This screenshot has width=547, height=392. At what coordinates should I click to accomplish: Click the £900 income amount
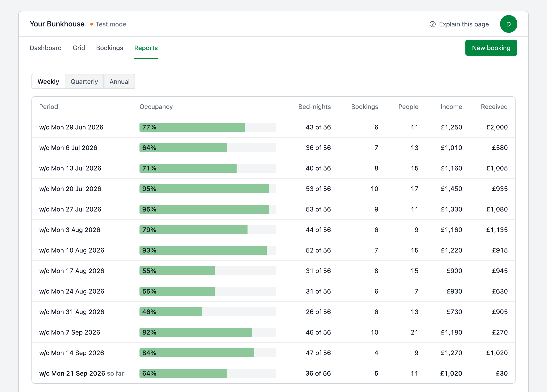pyautogui.click(x=454, y=271)
